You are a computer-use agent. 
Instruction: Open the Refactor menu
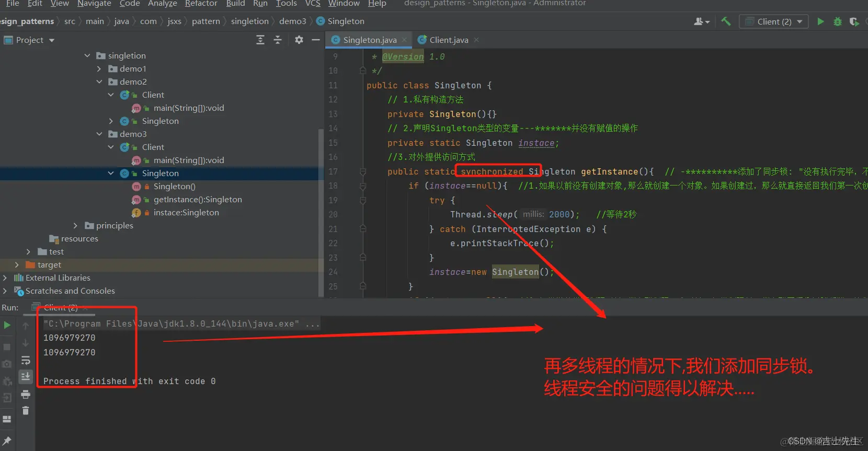(x=201, y=4)
